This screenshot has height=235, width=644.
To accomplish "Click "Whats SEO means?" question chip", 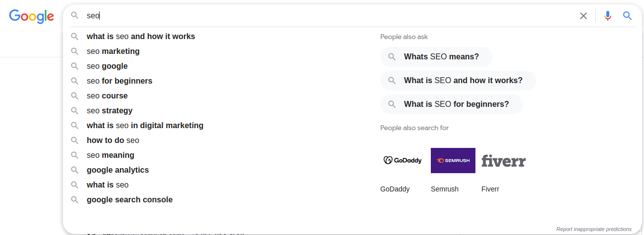I will pyautogui.click(x=436, y=57).
